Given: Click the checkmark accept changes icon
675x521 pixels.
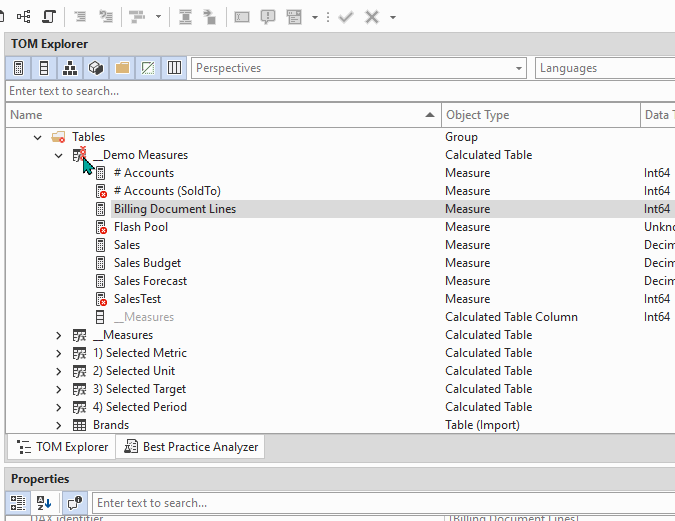Looking at the screenshot, I should pos(346,17).
